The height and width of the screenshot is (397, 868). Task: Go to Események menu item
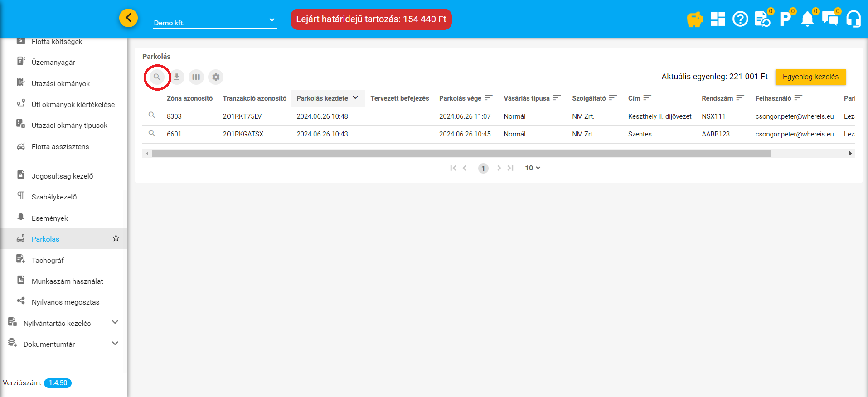(50, 218)
